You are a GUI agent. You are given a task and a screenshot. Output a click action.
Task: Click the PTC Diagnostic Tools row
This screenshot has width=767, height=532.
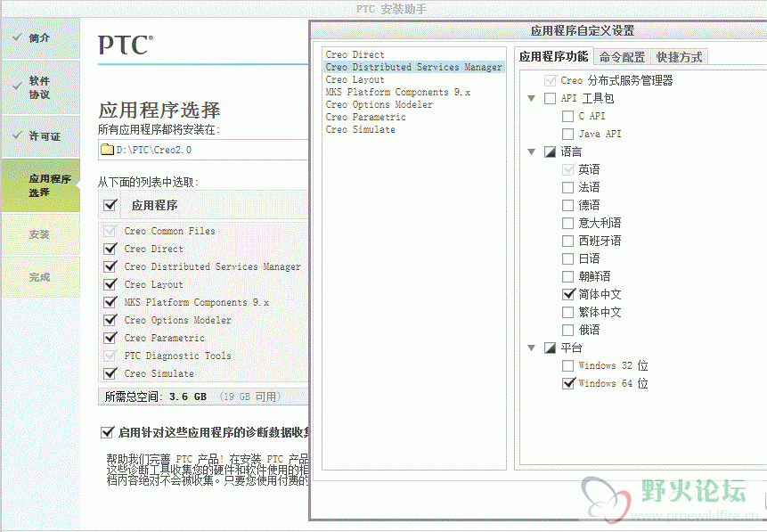click(x=203, y=356)
